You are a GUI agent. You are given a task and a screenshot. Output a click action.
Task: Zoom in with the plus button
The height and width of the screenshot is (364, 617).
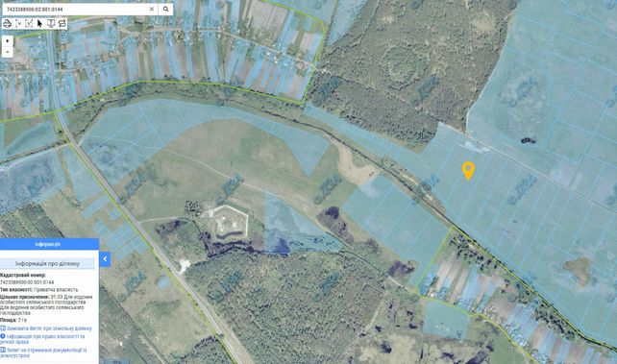(x=7, y=41)
